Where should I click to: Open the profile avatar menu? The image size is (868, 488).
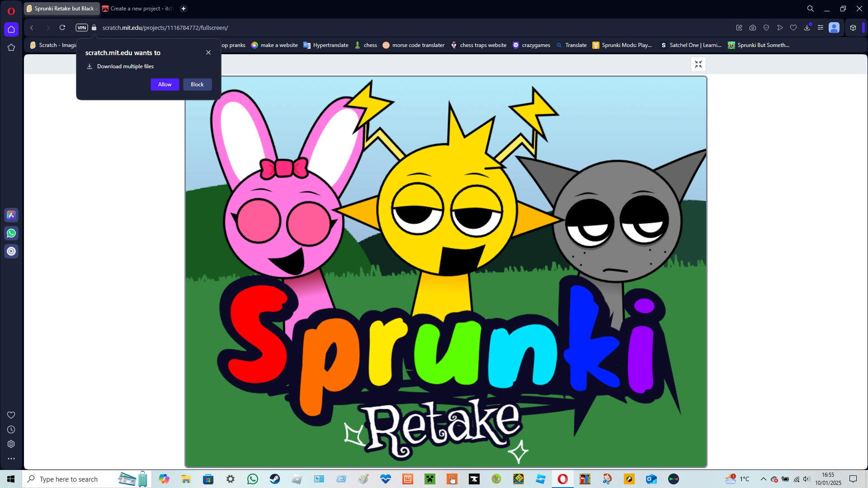point(834,28)
